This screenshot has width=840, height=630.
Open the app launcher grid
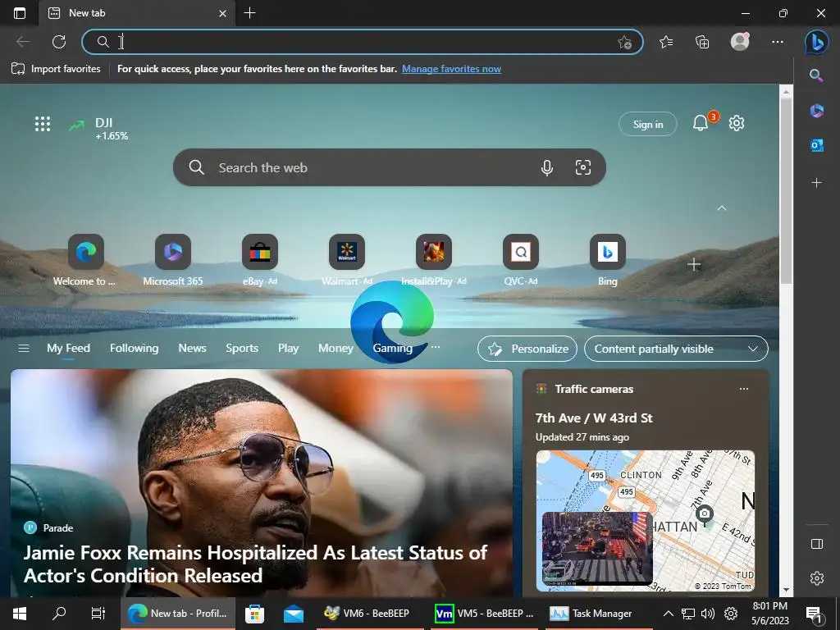[43, 124]
